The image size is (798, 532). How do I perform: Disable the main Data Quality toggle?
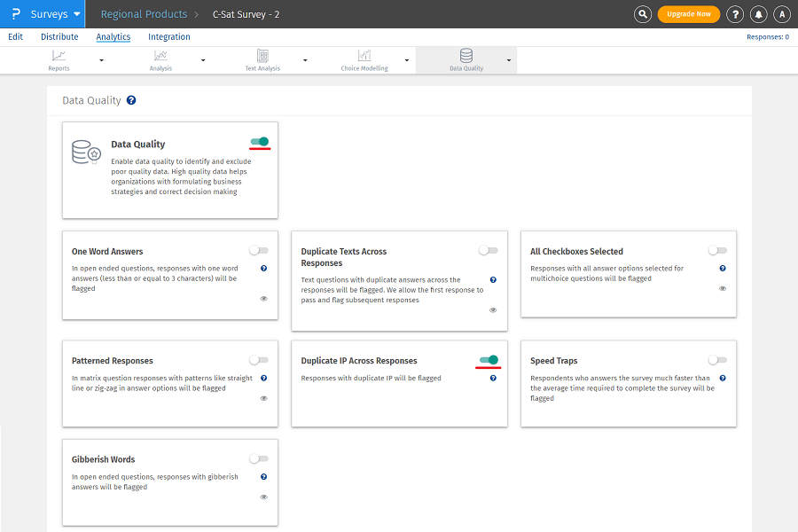coord(260,142)
